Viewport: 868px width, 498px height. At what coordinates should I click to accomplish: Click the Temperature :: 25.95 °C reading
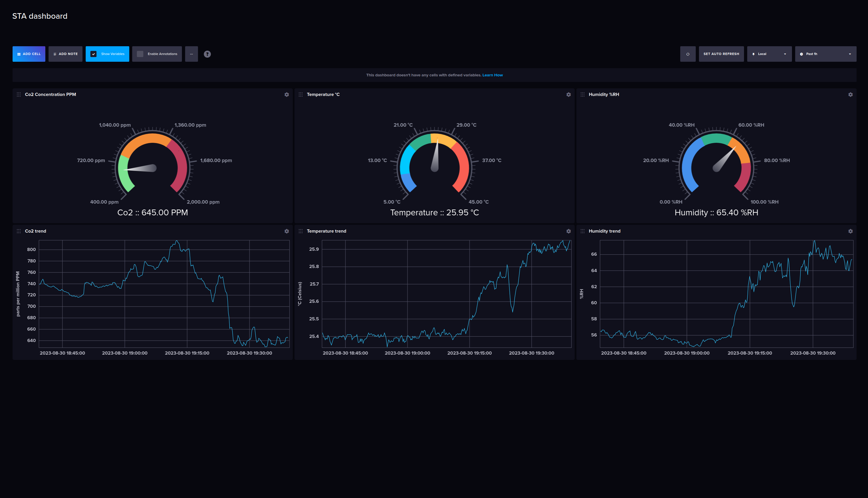(435, 213)
